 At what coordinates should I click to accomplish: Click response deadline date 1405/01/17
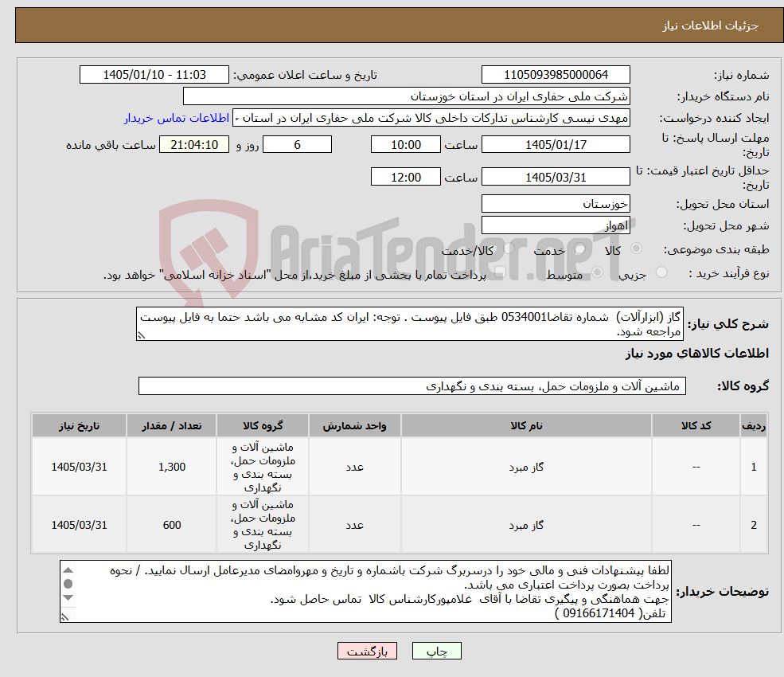point(556,145)
